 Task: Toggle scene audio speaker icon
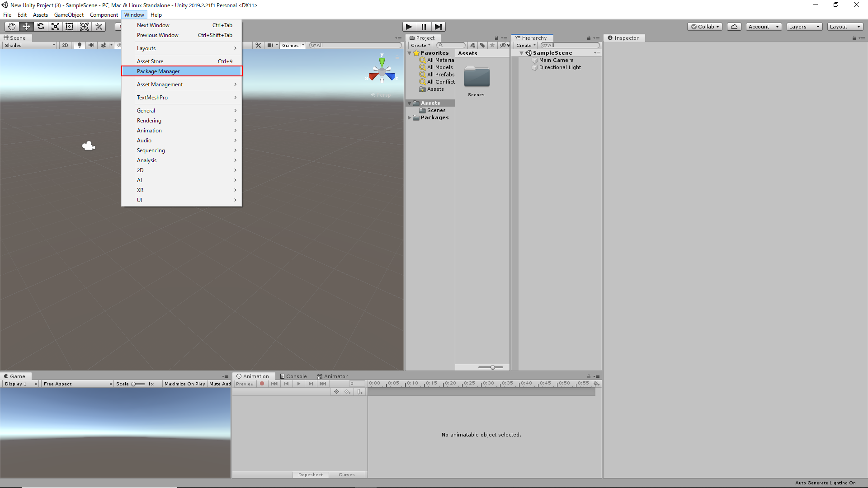(92, 45)
